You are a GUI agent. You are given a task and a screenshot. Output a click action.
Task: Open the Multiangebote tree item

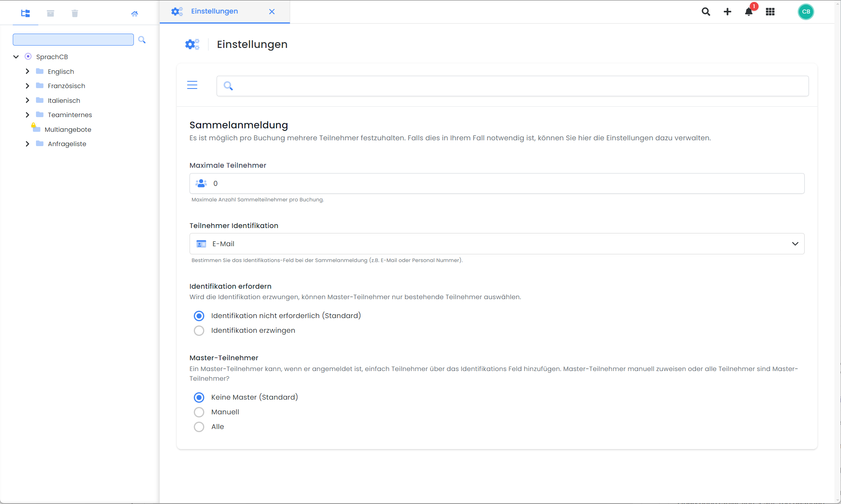point(68,129)
